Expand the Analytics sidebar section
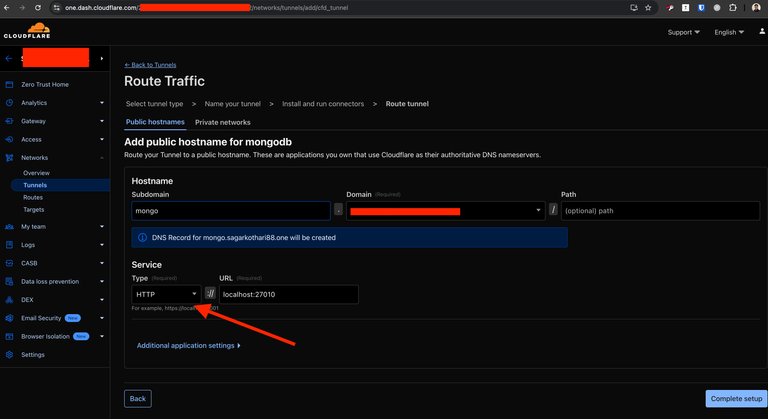This screenshot has width=768, height=419. (102, 103)
